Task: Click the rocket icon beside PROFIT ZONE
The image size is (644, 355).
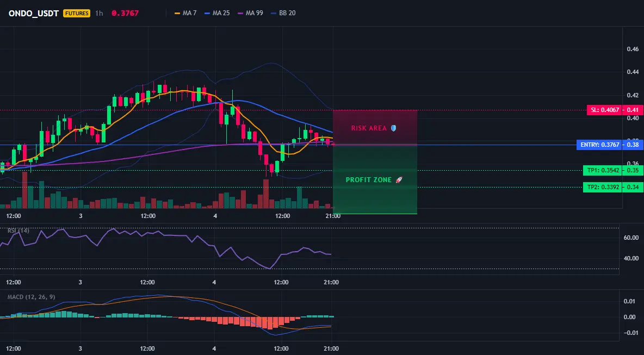Action: (x=399, y=180)
